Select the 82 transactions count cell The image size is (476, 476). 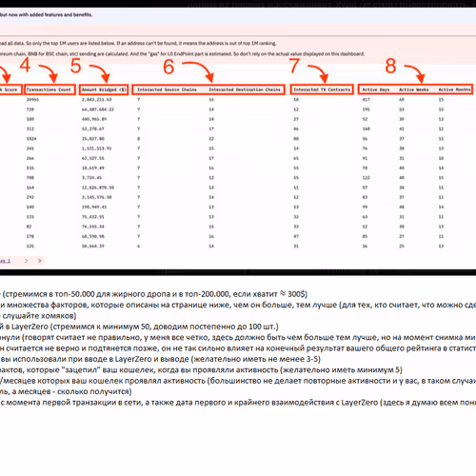[29, 227]
